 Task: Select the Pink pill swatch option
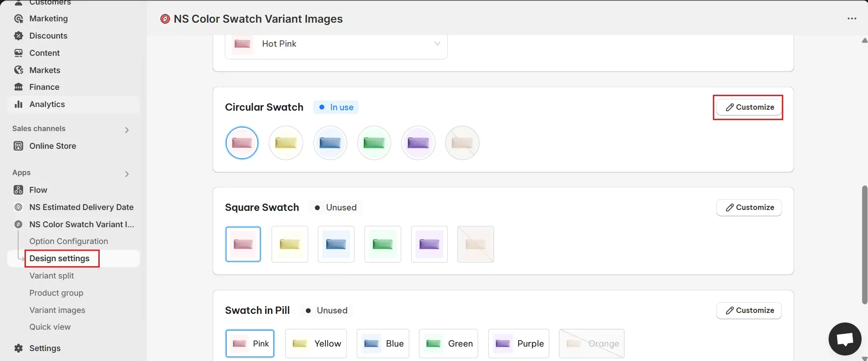(x=250, y=344)
